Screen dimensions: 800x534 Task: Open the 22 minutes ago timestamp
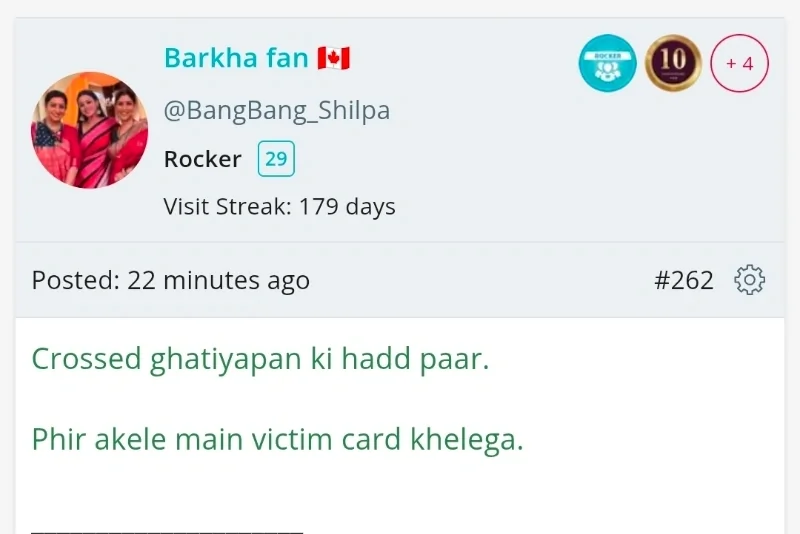[x=218, y=280]
